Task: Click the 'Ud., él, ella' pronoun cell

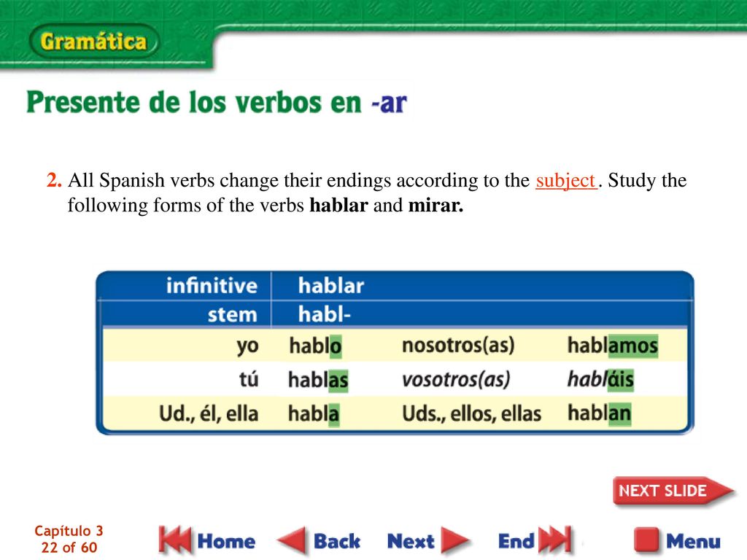Action: (209, 414)
